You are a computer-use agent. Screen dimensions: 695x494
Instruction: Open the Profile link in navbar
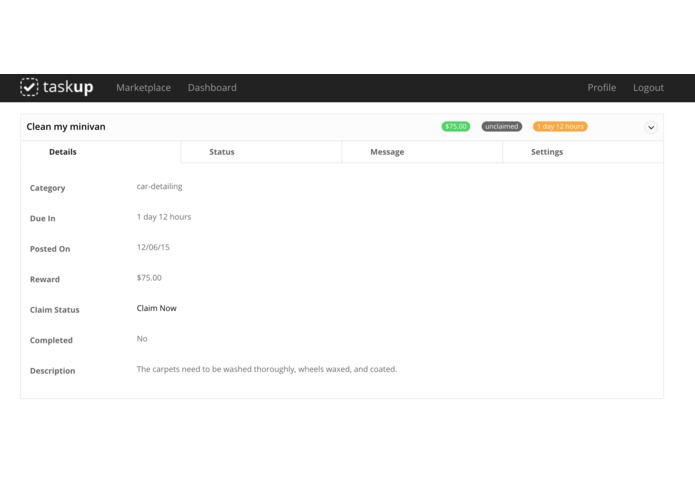pyautogui.click(x=601, y=88)
